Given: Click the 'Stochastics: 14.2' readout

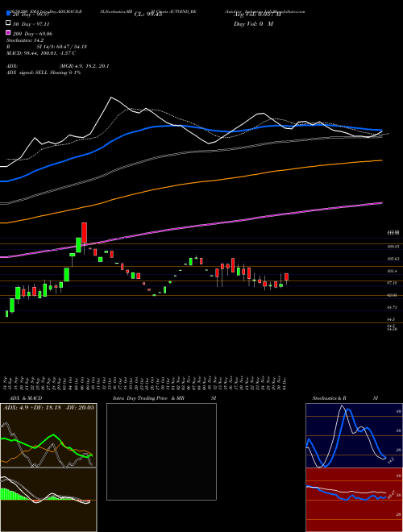Looking at the screenshot, I should (x=25, y=40).
